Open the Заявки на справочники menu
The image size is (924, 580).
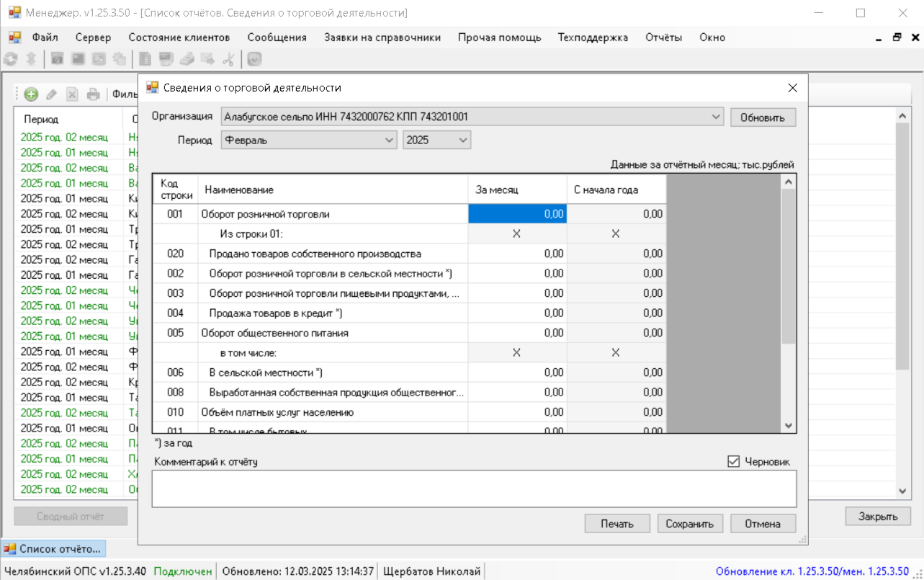click(382, 37)
